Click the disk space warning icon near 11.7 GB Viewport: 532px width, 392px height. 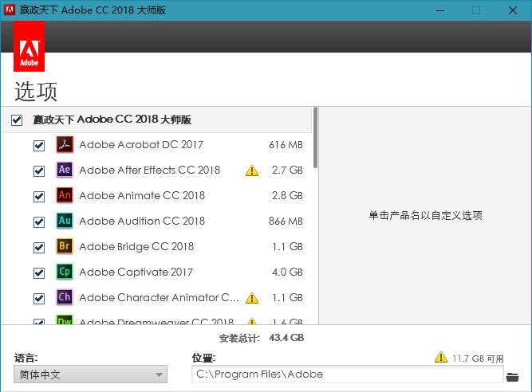(441, 357)
